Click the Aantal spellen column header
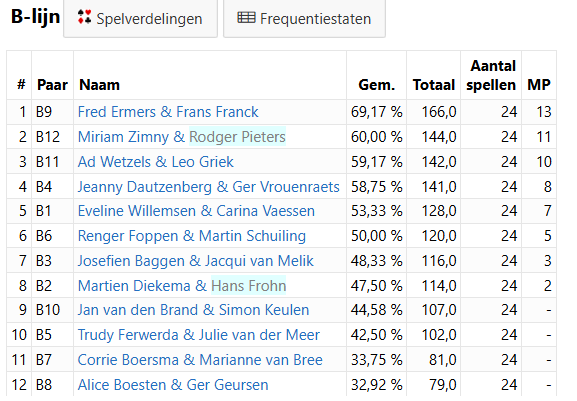The height and width of the screenshot is (401, 577). coord(491,75)
